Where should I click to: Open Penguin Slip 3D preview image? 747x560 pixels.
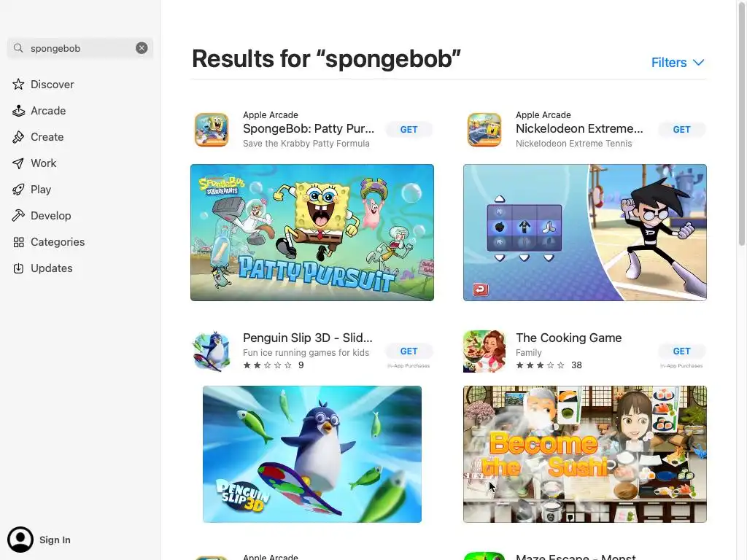coord(312,454)
